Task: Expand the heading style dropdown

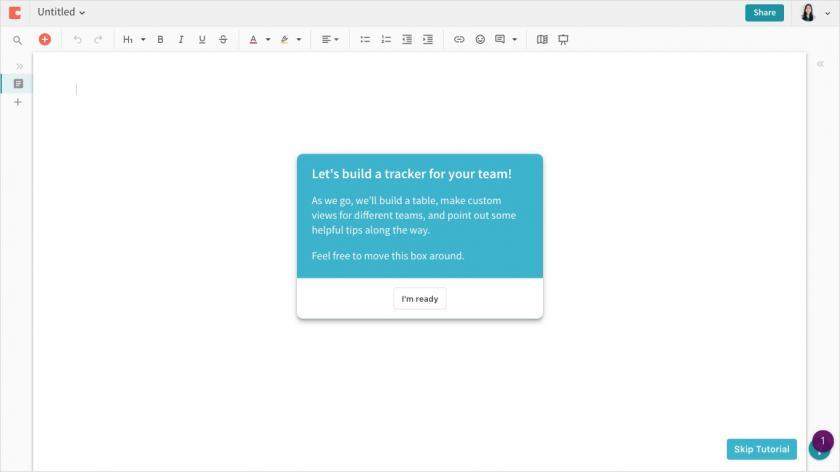Action: click(143, 39)
